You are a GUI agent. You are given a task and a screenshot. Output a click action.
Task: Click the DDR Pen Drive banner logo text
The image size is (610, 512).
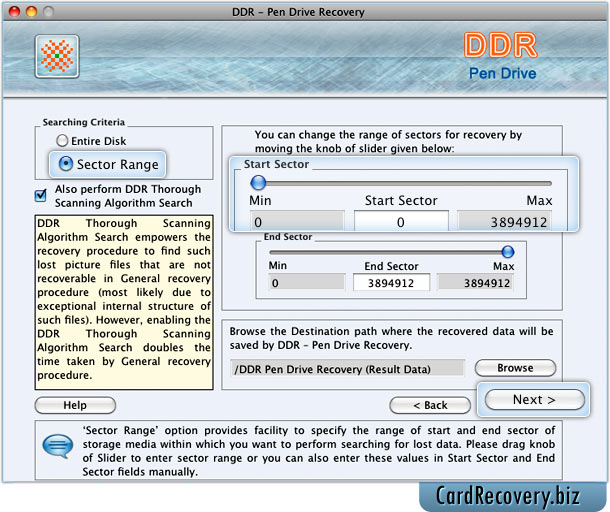pyautogui.click(x=501, y=56)
